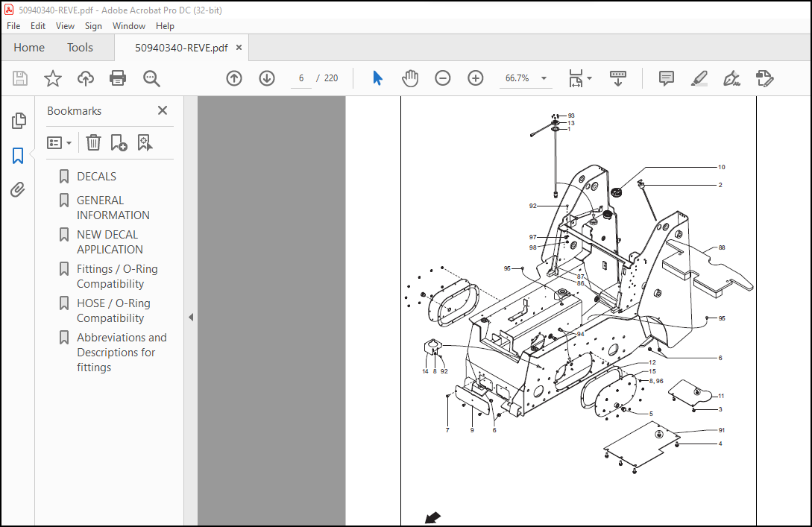Click the Save file icon
The image size is (812, 527).
click(x=19, y=78)
